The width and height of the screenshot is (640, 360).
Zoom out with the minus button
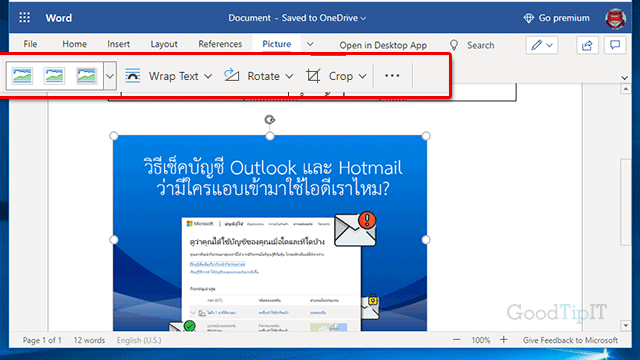click(x=456, y=340)
